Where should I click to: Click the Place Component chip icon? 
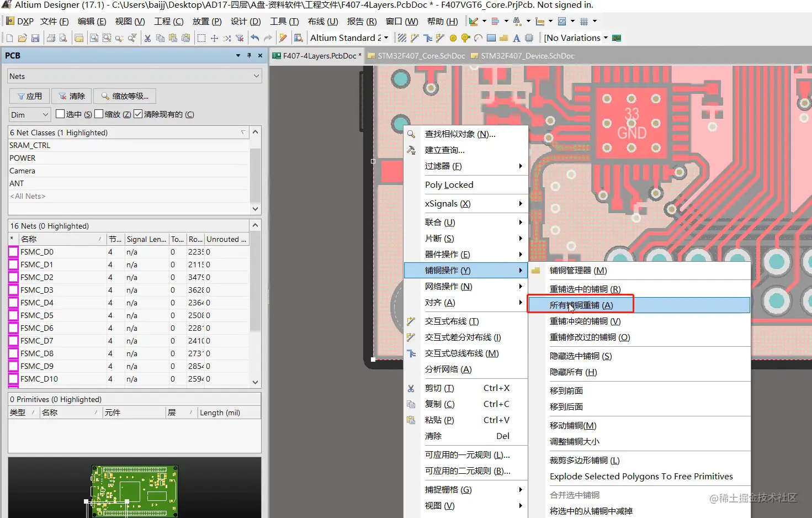point(529,38)
